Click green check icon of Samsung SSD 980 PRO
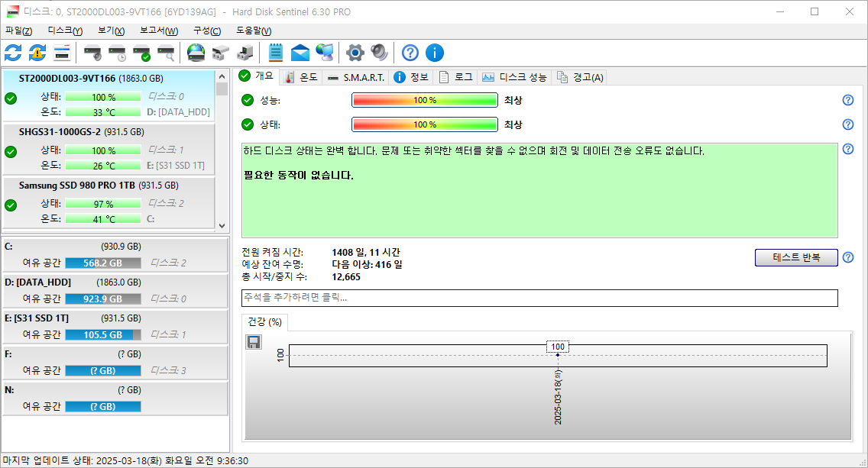Image resolution: width=868 pixels, height=468 pixels. coord(11,205)
